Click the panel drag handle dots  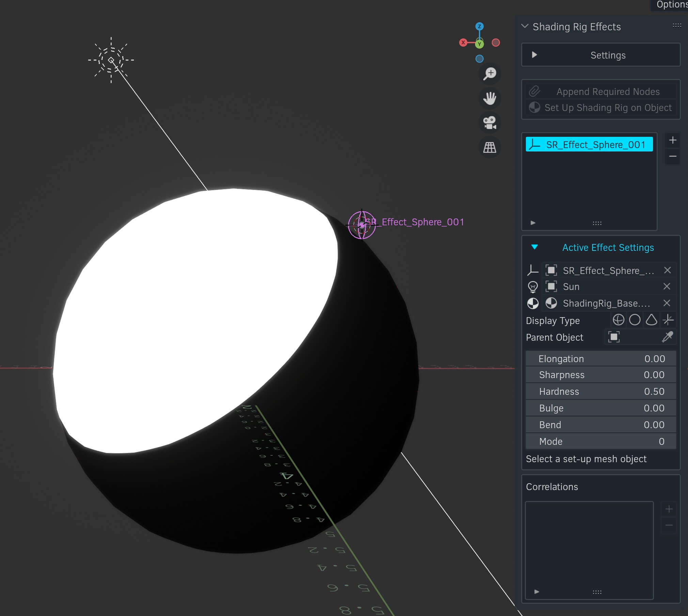[x=677, y=26]
